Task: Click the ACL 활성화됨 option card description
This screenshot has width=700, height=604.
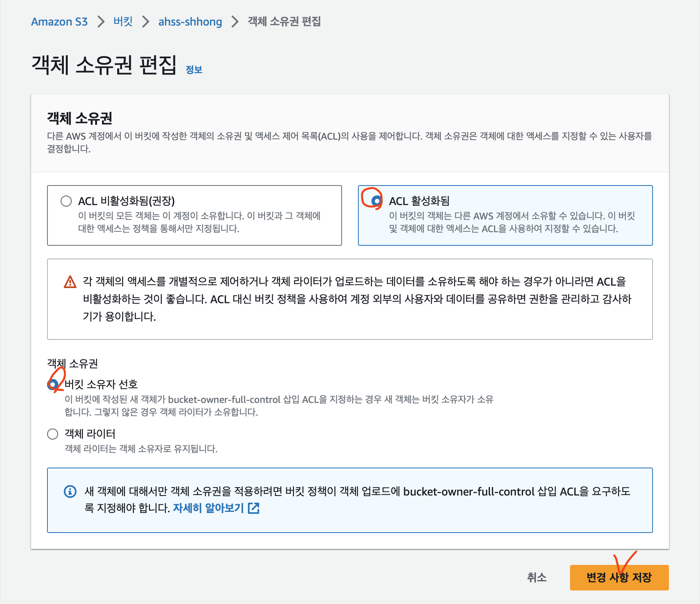Action: tap(512, 222)
